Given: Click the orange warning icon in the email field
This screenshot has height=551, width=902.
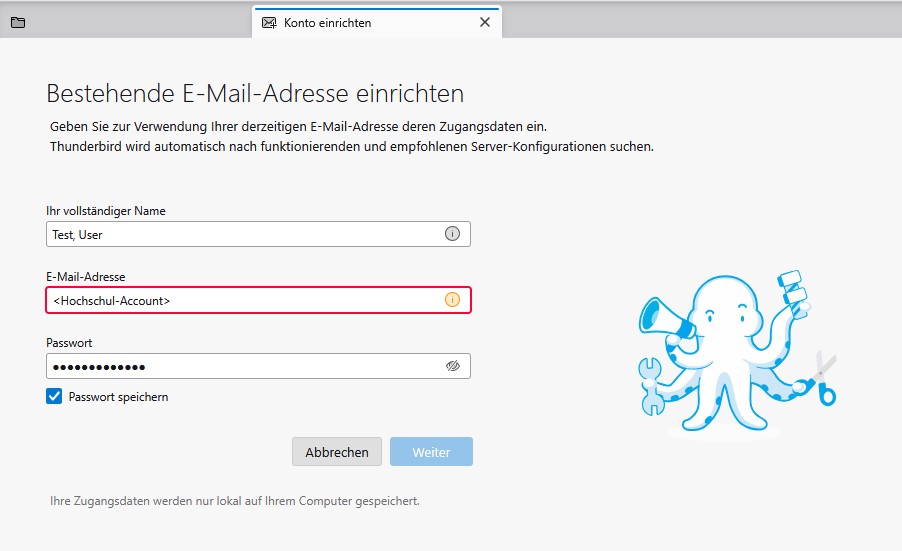Looking at the screenshot, I should click(x=452, y=300).
